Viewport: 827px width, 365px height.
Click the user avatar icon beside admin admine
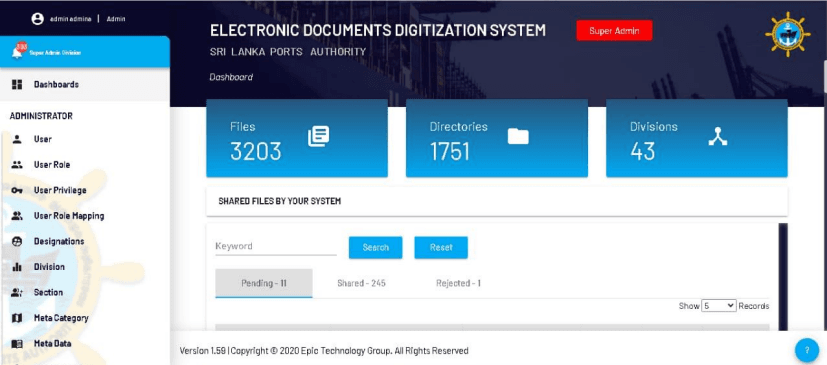[37, 18]
